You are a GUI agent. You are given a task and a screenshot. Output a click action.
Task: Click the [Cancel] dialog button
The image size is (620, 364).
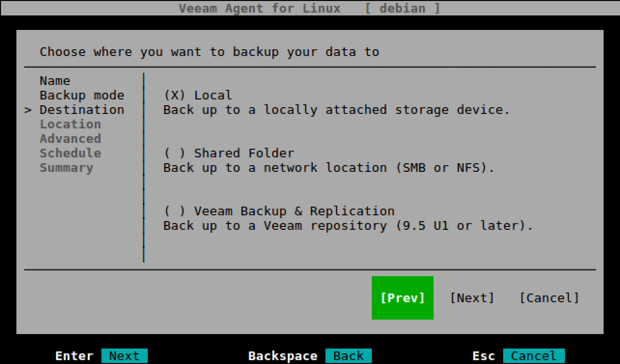point(549,298)
